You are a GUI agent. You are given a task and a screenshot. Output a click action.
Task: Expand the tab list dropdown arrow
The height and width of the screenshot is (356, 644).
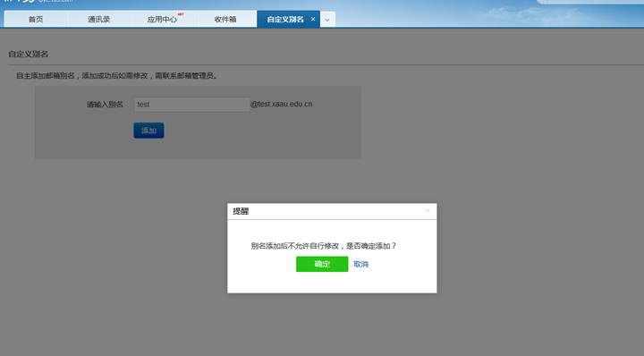click(327, 20)
